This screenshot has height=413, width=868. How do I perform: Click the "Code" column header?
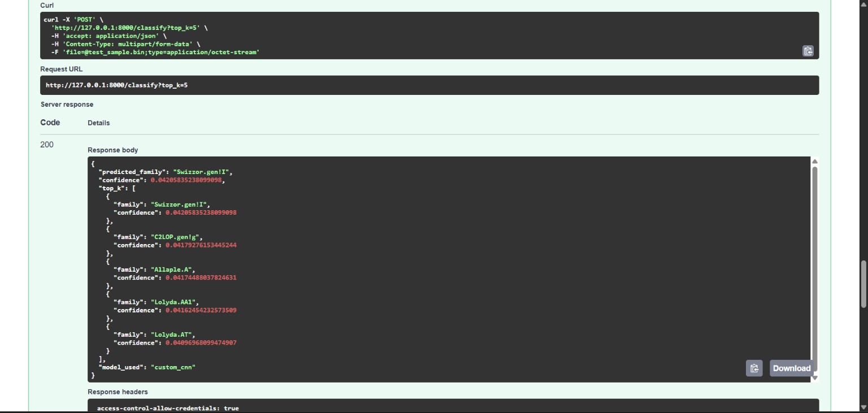(x=50, y=123)
